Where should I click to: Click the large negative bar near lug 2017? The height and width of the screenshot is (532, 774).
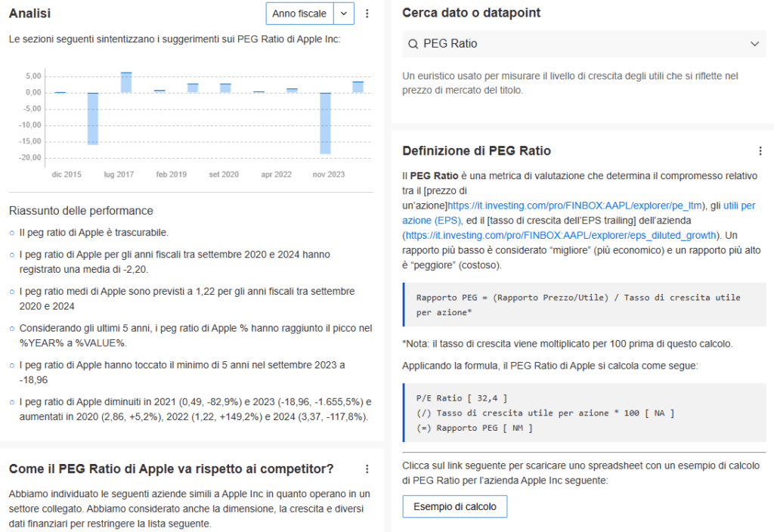coord(93,119)
